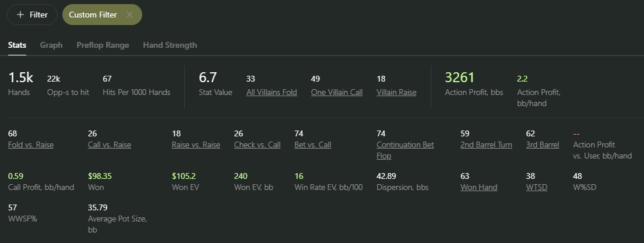This screenshot has width=644, height=243.
Task: Switch to the Graph tab
Action: point(51,45)
